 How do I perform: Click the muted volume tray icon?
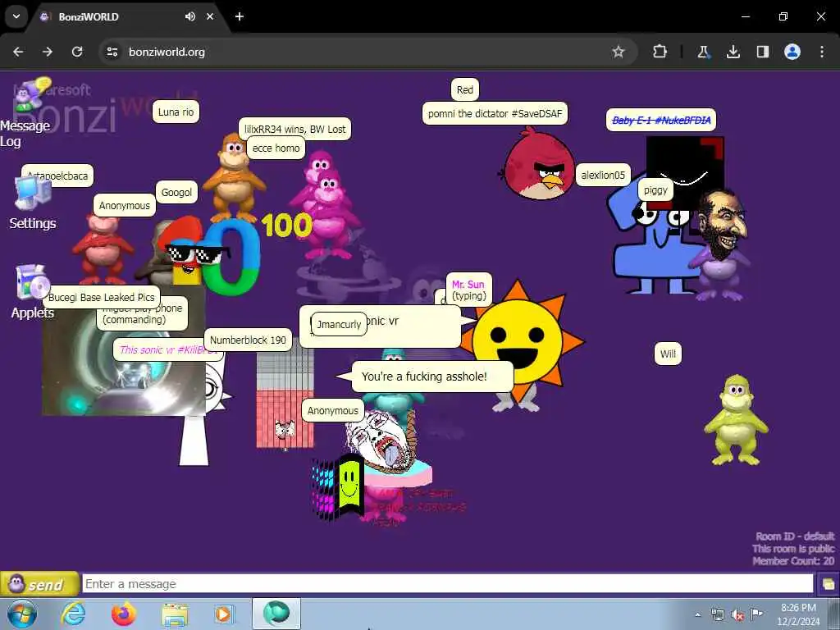pos(737,614)
